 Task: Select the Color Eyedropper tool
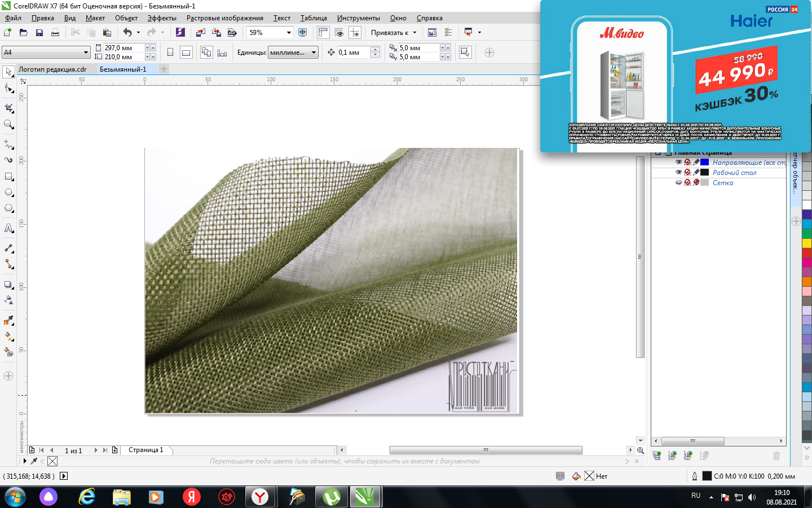(x=8, y=320)
